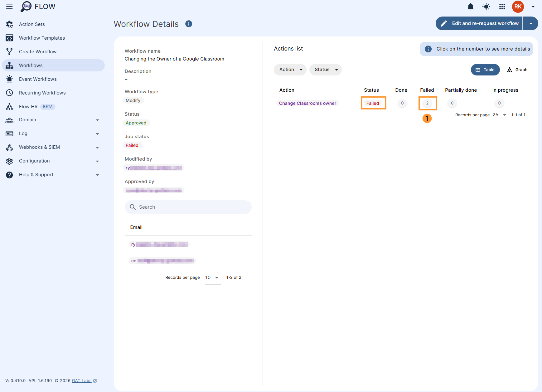Viewport: 542px width, 392px height.
Task: Click the Failed count number 2
Action: 427,103
